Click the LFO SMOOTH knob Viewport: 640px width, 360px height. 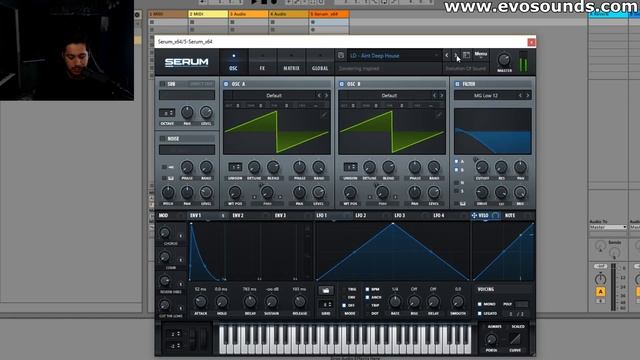coord(458,302)
